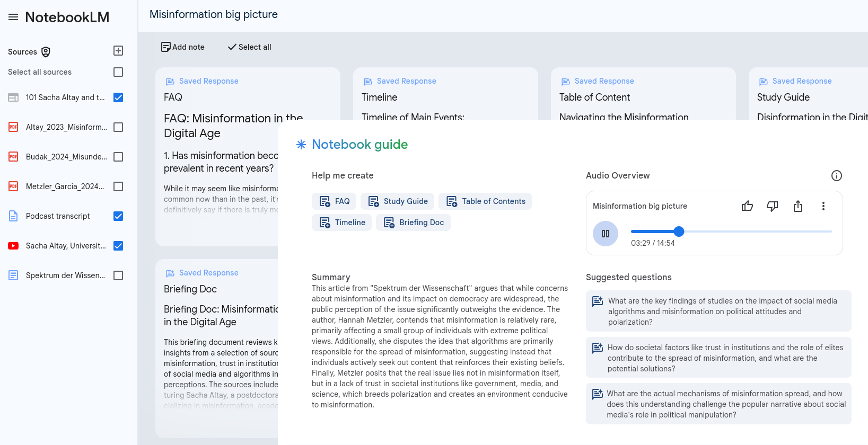Click the add source plus icon

click(118, 51)
